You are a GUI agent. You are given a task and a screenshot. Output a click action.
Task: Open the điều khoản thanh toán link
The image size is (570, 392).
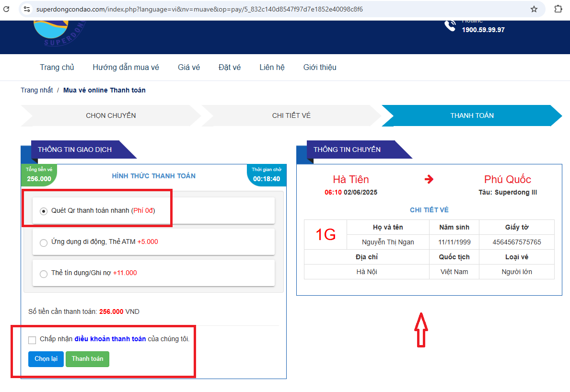click(x=110, y=339)
